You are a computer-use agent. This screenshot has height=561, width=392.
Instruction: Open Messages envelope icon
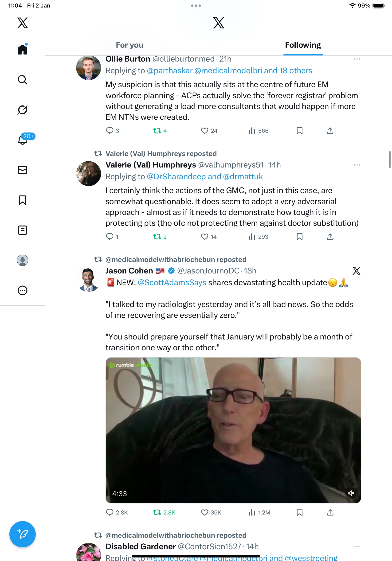(x=23, y=170)
